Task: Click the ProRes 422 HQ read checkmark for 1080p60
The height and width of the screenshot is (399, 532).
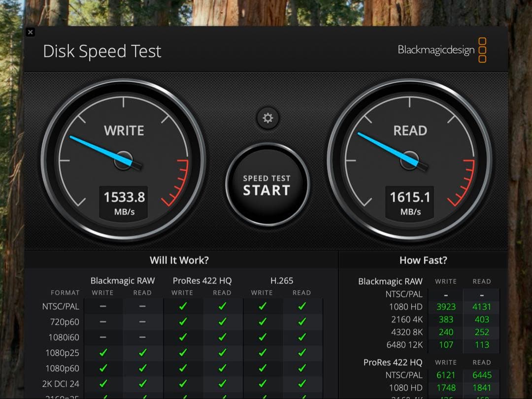Action: click(x=222, y=368)
